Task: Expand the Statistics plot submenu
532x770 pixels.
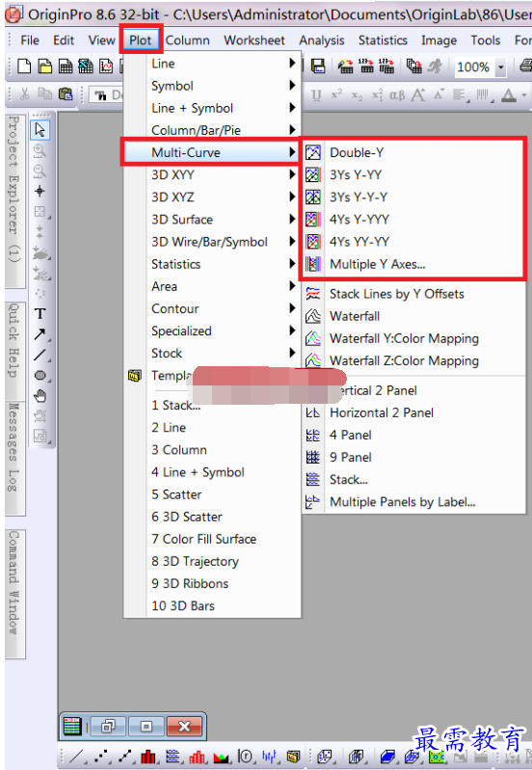Action: coord(212,264)
